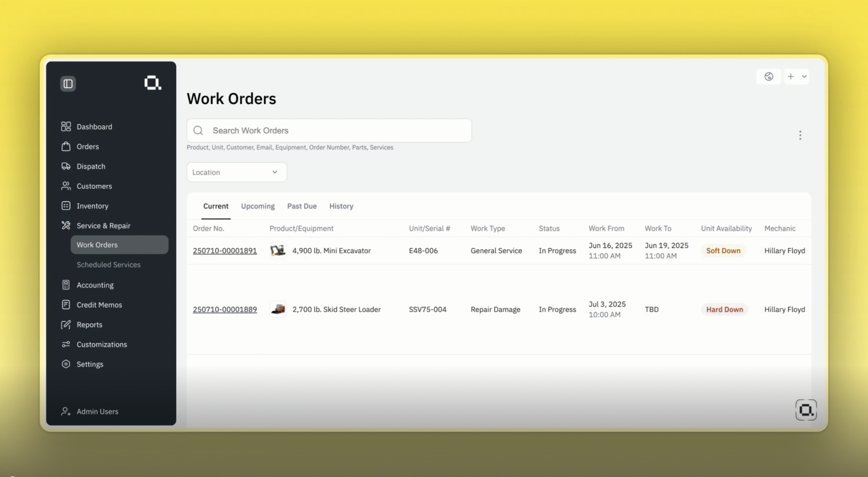868x477 pixels.
Task: Open Settings using the gear icon
Action: [66, 364]
